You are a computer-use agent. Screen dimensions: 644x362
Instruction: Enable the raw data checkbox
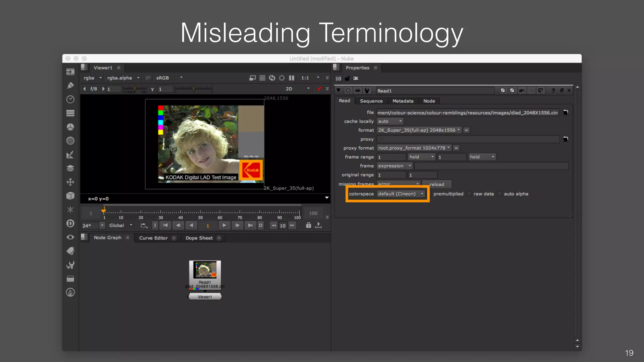point(469,194)
